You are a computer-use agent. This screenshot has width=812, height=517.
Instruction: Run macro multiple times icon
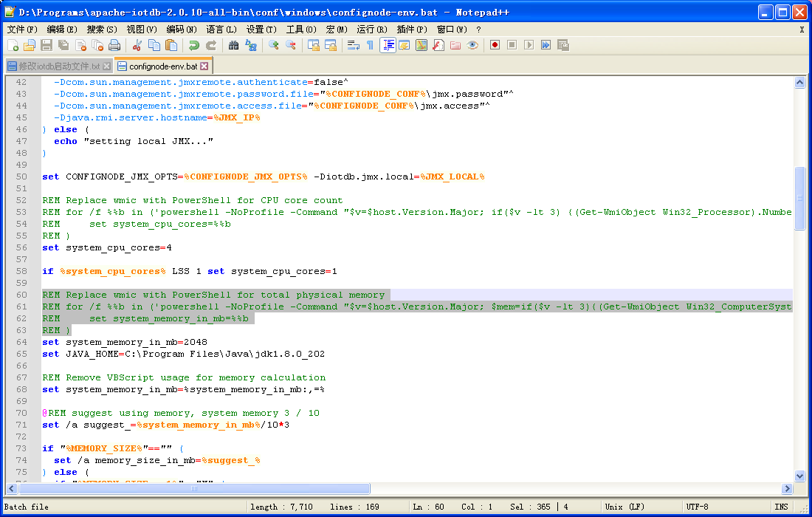pos(546,46)
